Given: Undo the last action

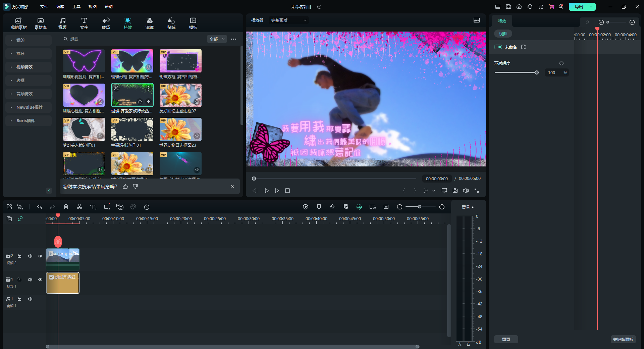Looking at the screenshot, I should pyautogui.click(x=39, y=207).
